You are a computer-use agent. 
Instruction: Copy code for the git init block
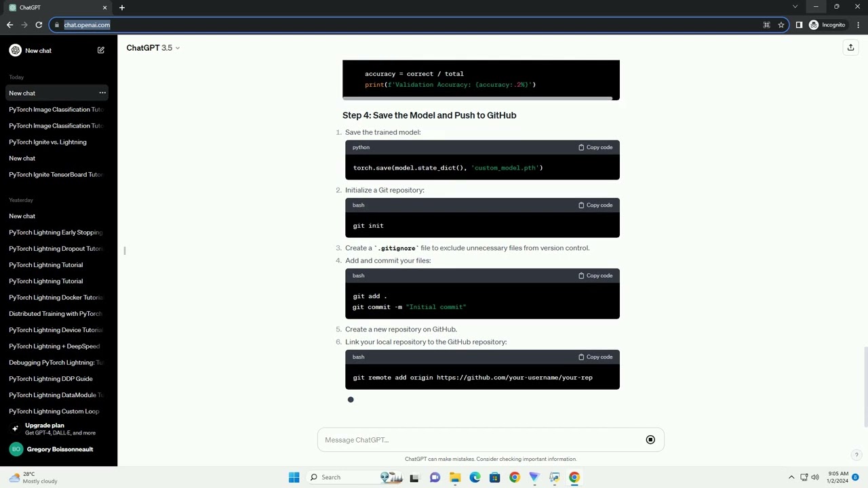(x=595, y=205)
